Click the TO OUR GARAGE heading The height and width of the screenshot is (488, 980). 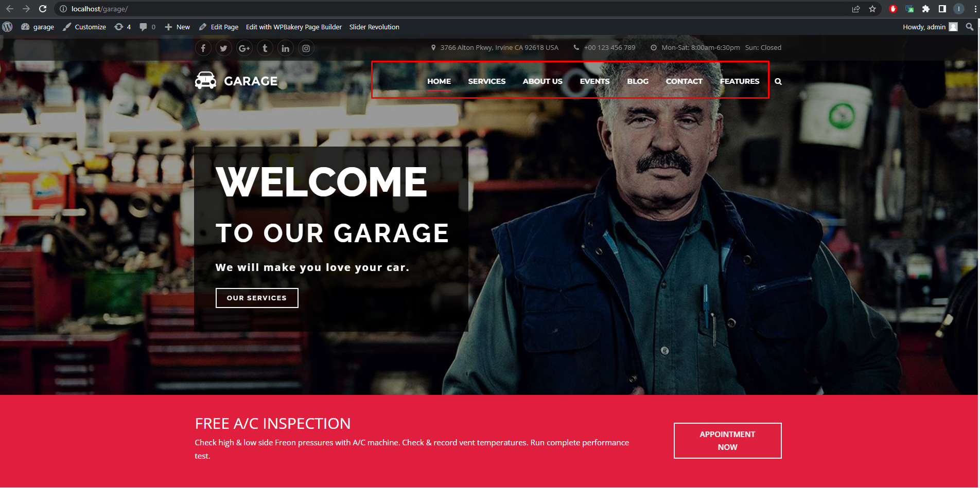coord(332,233)
